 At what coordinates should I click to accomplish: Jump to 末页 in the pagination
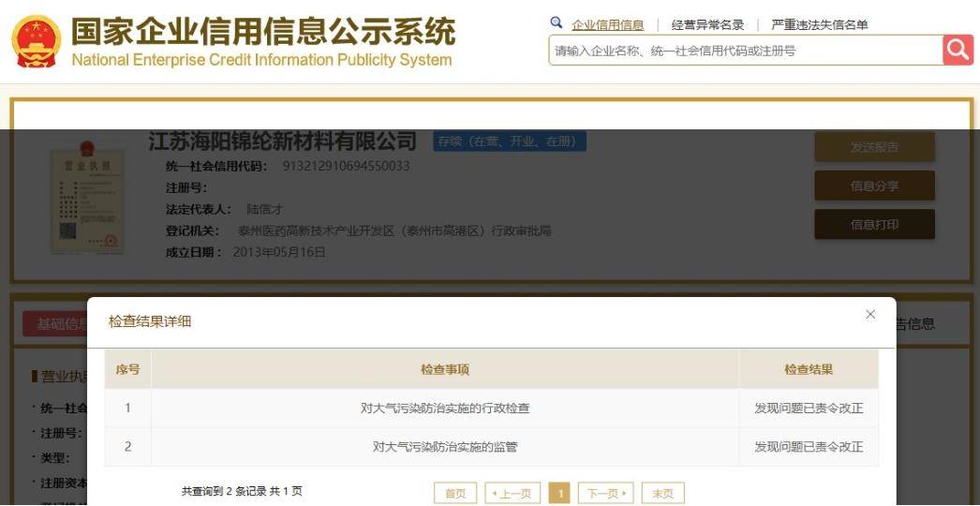[x=663, y=494]
